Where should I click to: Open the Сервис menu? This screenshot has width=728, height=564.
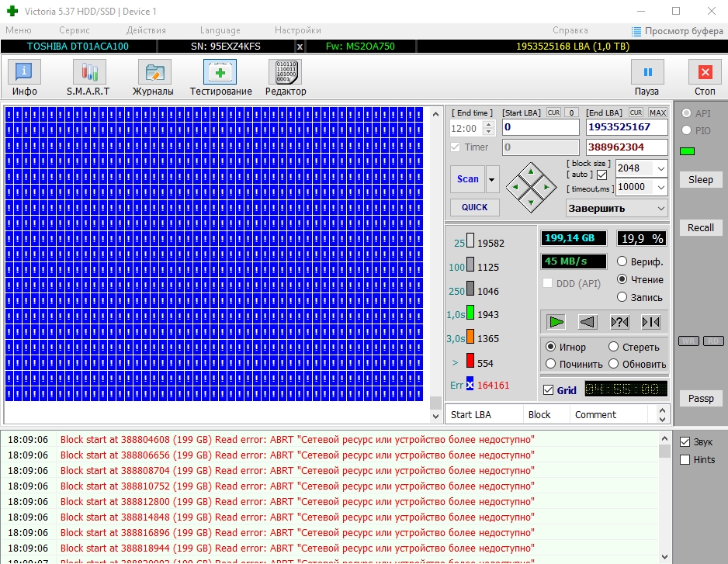(x=75, y=30)
